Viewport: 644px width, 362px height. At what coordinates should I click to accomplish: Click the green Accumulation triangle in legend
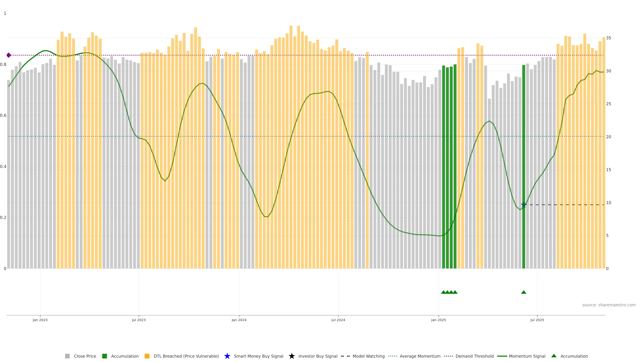[x=554, y=356]
